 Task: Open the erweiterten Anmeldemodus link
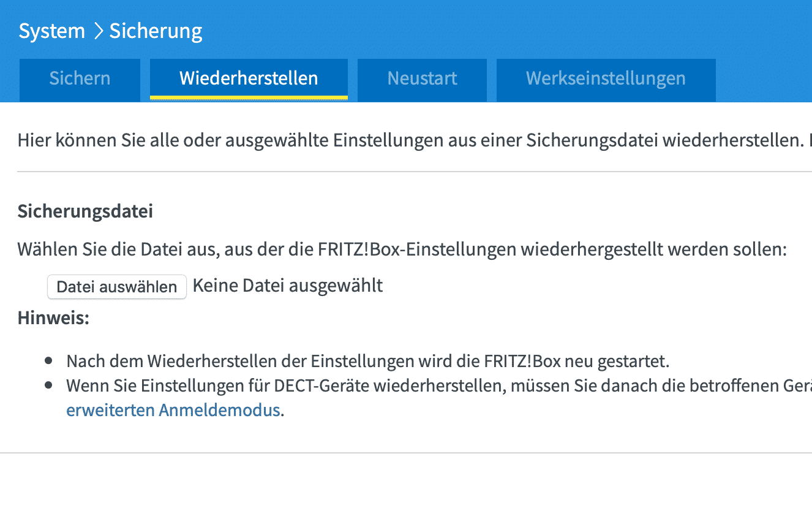(173, 410)
